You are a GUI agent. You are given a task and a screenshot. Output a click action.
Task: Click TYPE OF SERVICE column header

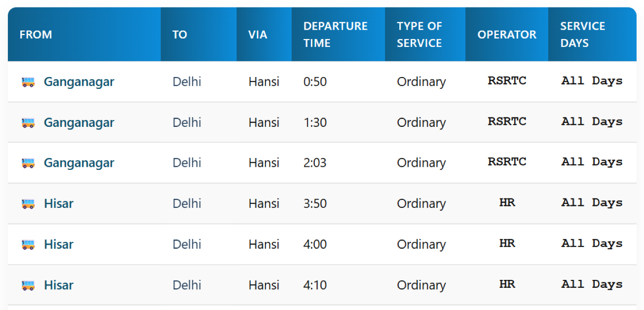click(x=419, y=35)
